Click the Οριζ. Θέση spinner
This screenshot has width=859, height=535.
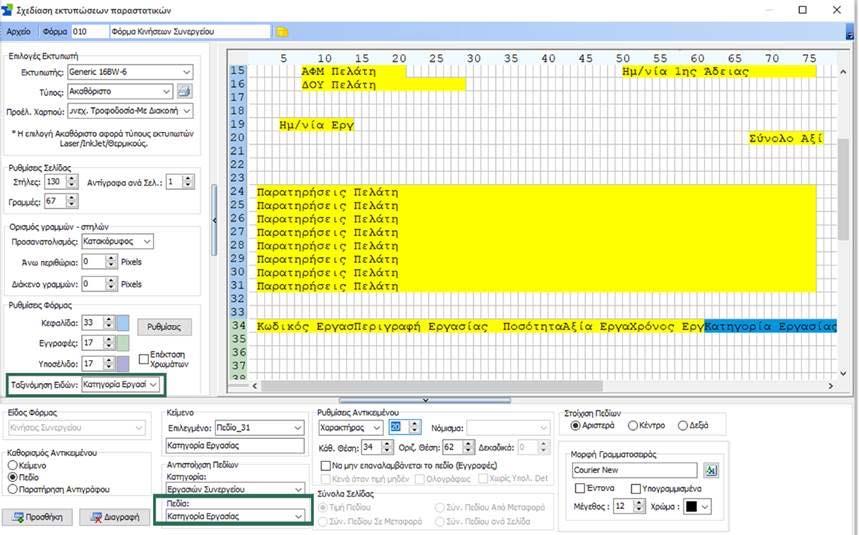(468, 447)
